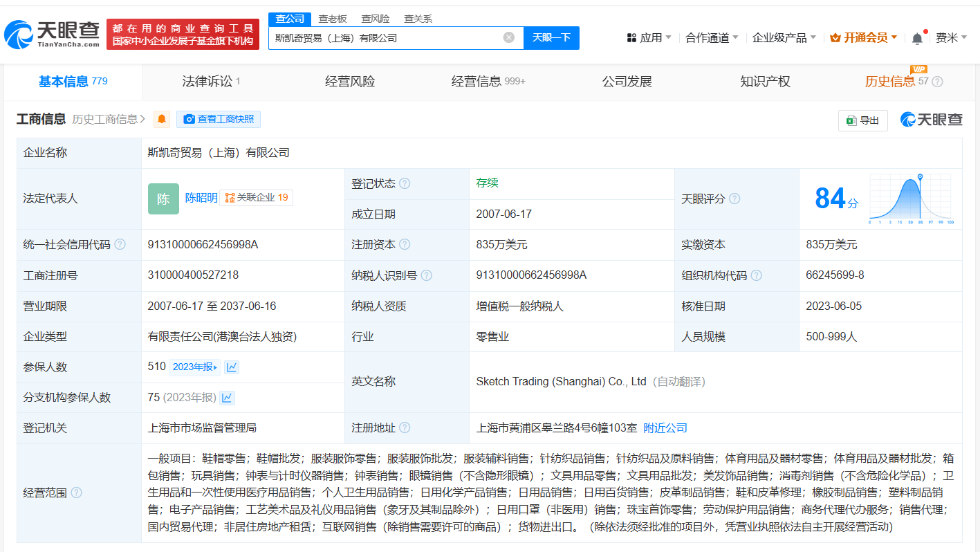Click the 查看工商快照 button
This screenshot has height=552, width=980.
[219, 119]
